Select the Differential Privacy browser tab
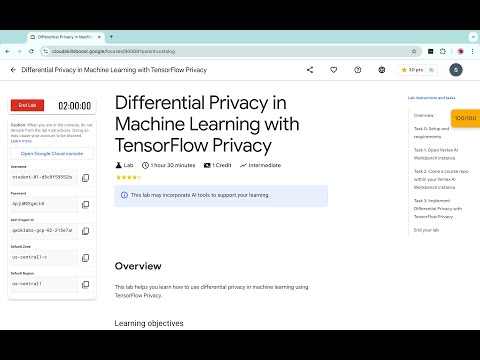The image size is (480, 360). point(66,37)
